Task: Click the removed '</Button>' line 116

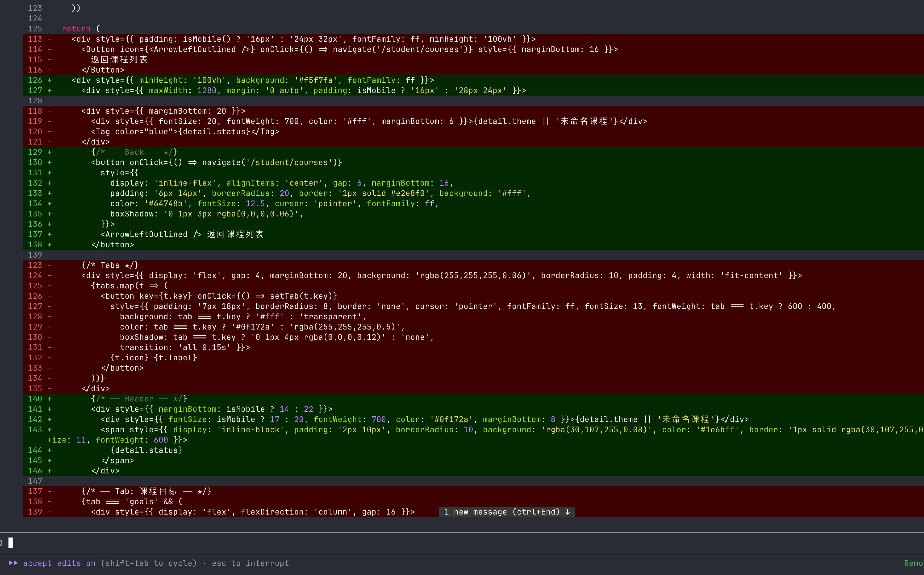Action: pyautogui.click(x=473, y=70)
